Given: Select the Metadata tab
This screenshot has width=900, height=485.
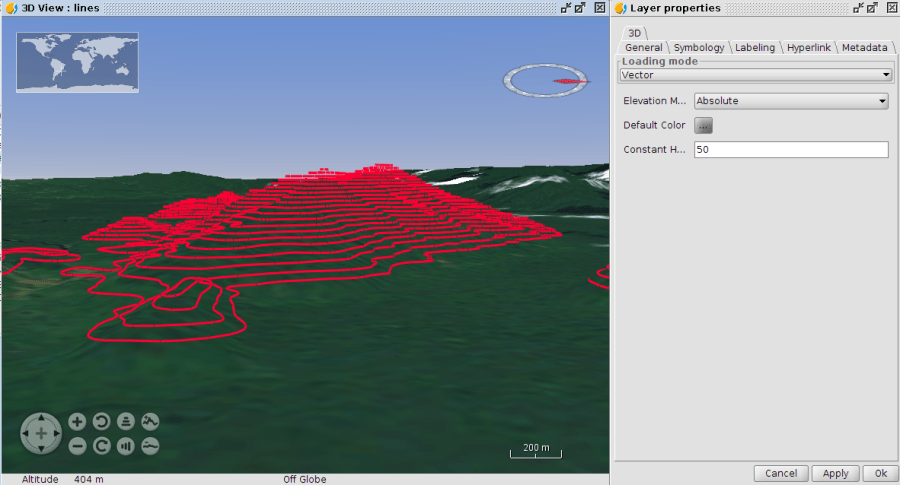Looking at the screenshot, I should tap(864, 47).
